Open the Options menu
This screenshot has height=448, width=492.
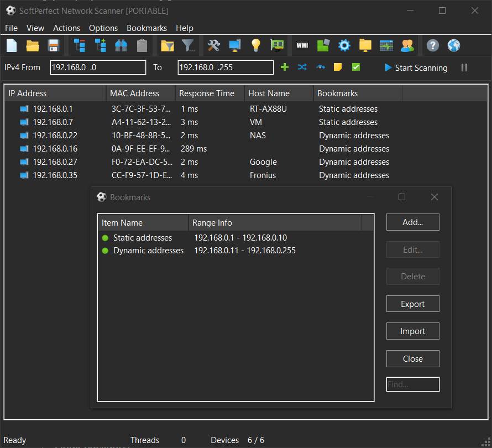pos(103,28)
